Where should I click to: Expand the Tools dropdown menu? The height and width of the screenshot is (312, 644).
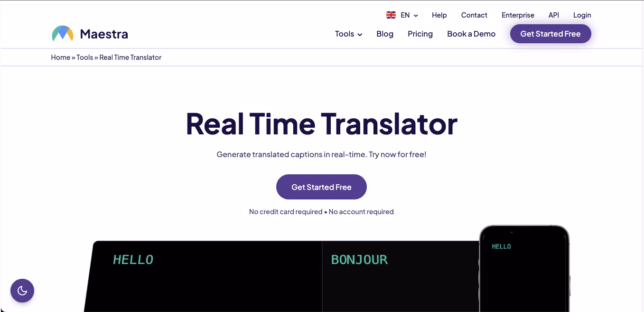click(x=348, y=34)
